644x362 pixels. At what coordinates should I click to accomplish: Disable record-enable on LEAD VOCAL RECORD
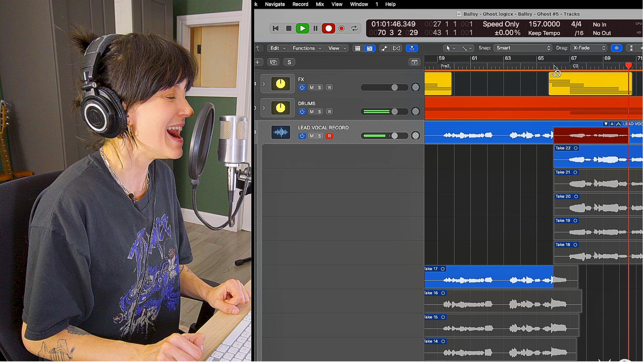tap(329, 136)
